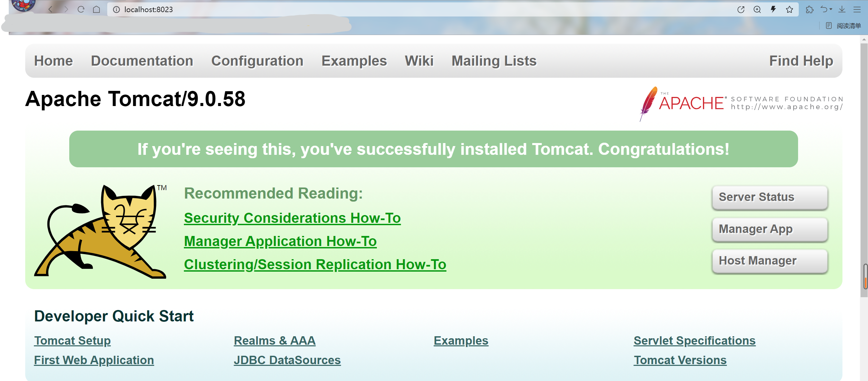Click the user avatar at top left
The width and height of the screenshot is (868, 381).
(23, 5)
